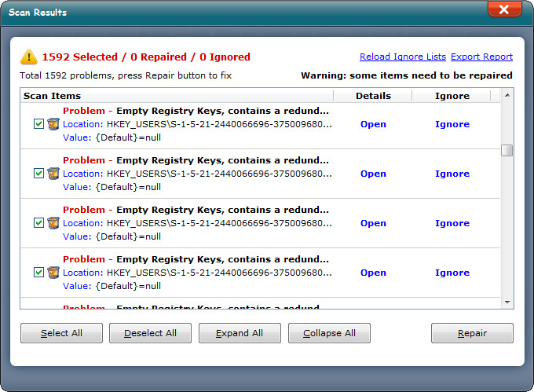Click the scrollbar down arrow

point(507,302)
